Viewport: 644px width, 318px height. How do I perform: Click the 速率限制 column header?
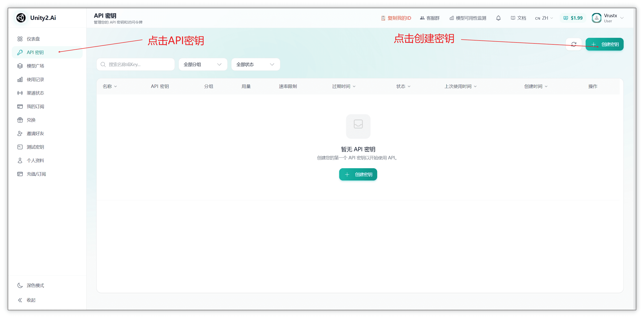(288, 86)
